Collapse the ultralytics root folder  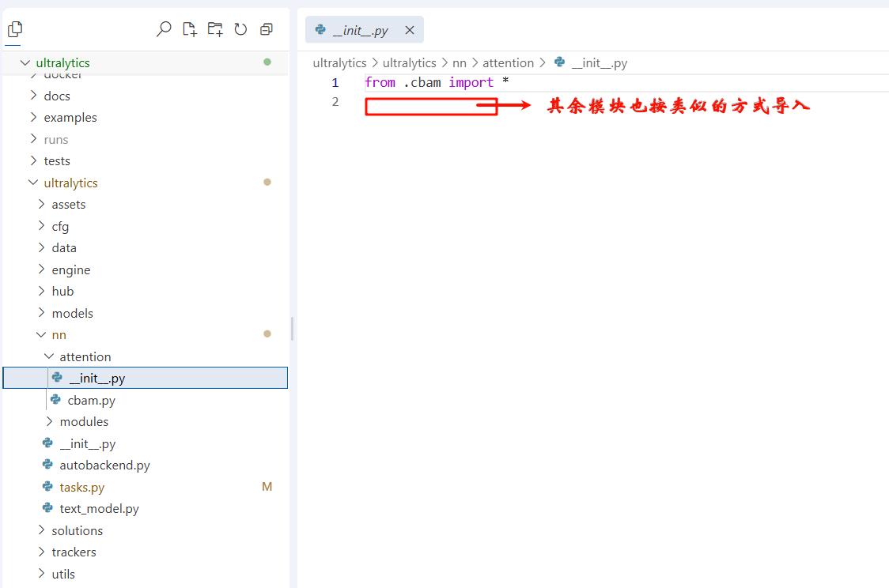(x=25, y=62)
